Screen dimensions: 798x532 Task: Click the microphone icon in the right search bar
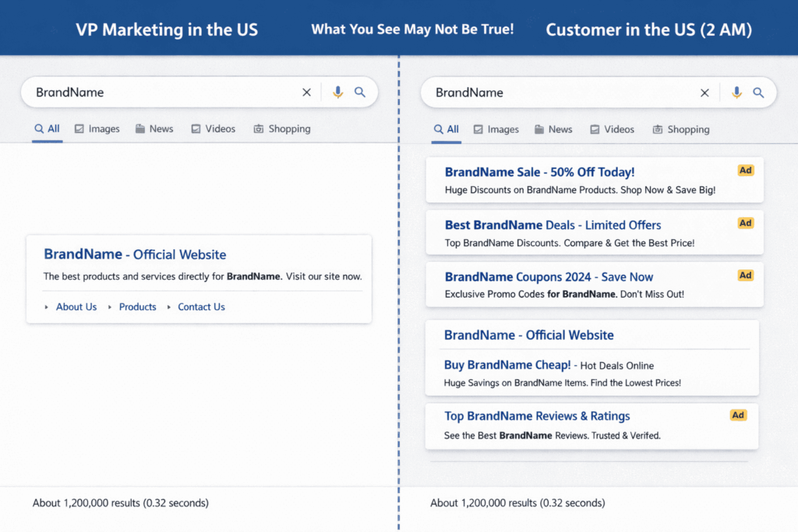(736, 92)
